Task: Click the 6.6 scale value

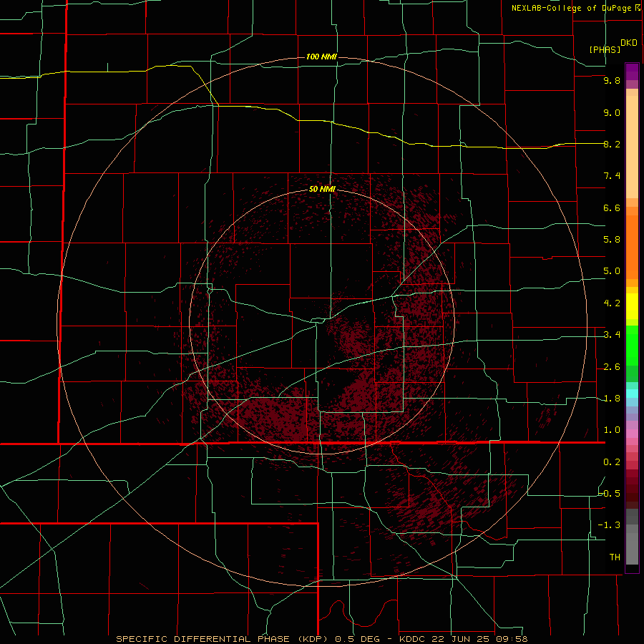Action: pyautogui.click(x=612, y=208)
